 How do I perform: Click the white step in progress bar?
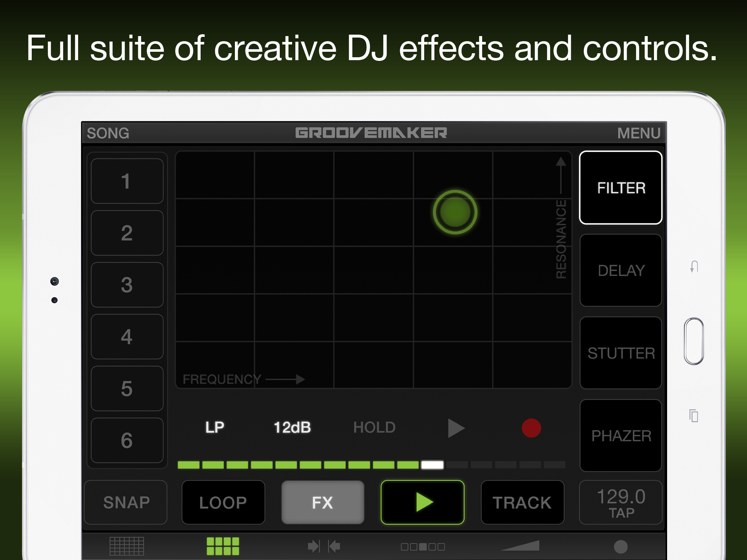click(x=432, y=465)
